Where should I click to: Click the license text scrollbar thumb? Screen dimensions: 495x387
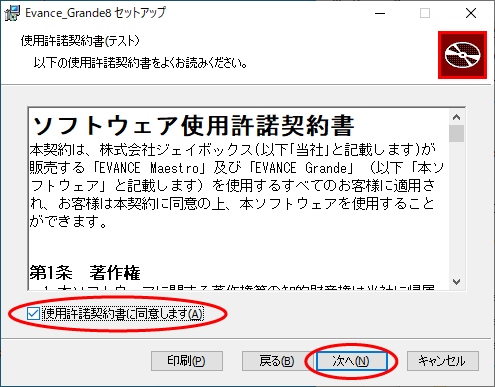point(456,133)
